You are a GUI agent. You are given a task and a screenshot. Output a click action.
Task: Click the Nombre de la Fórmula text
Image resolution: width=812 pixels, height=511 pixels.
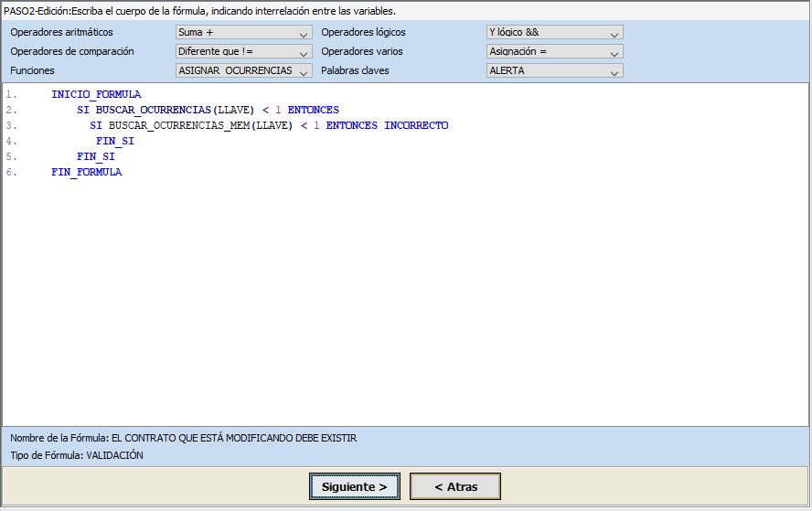click(x=183, y=438)
